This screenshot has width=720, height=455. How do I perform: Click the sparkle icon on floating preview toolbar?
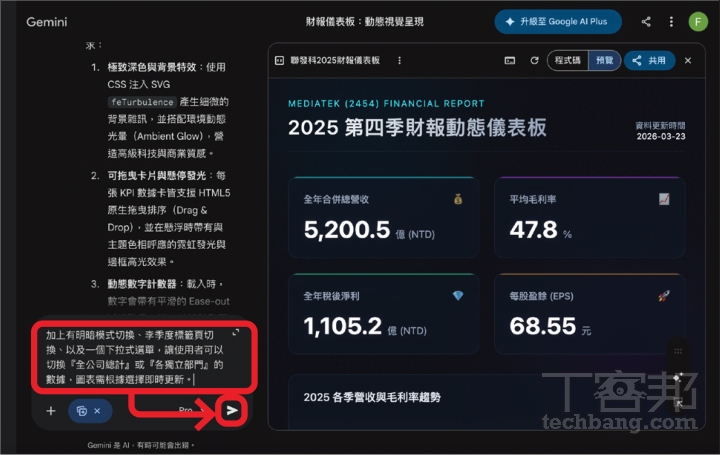[678, 377]
